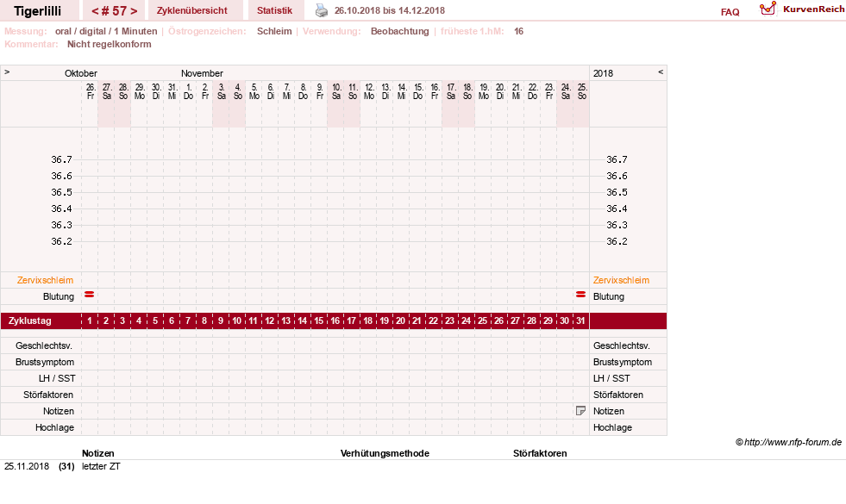Select cycle day 9 in Zyklustag row

221,320
